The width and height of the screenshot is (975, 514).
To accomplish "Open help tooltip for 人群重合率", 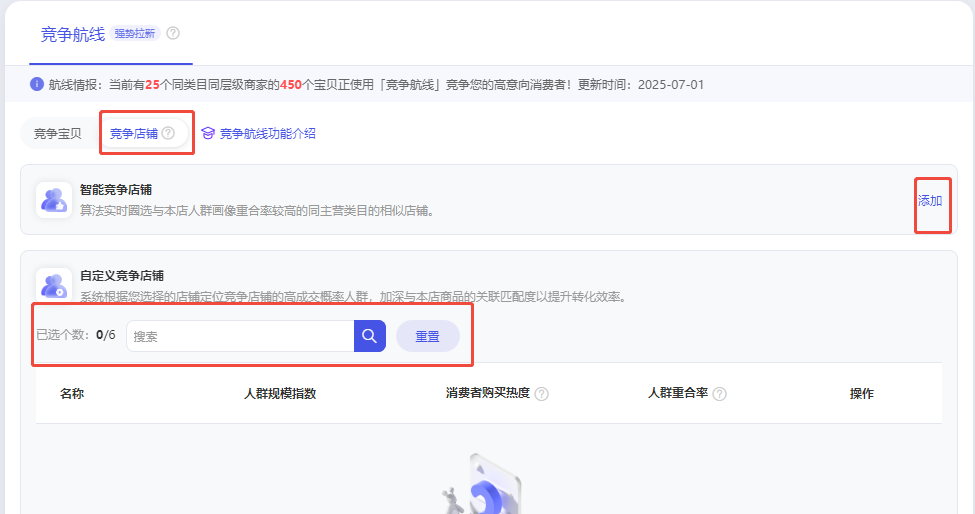I will coord(719,394).
